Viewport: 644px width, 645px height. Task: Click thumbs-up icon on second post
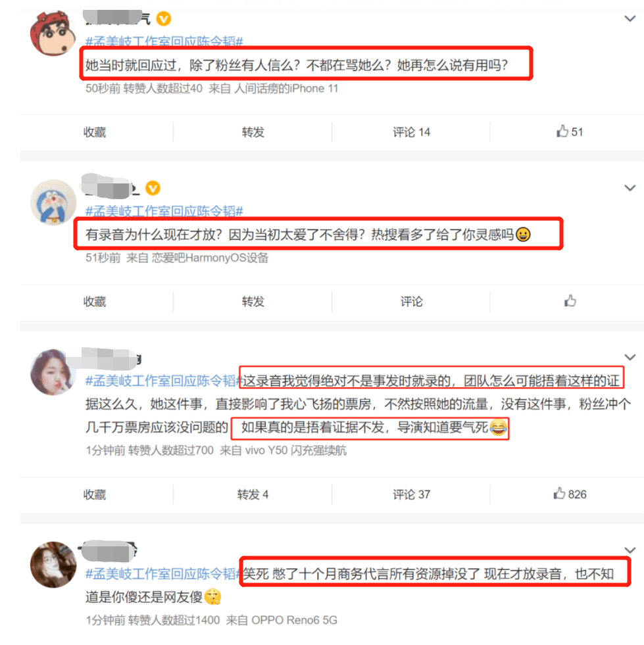coord(570,300)
